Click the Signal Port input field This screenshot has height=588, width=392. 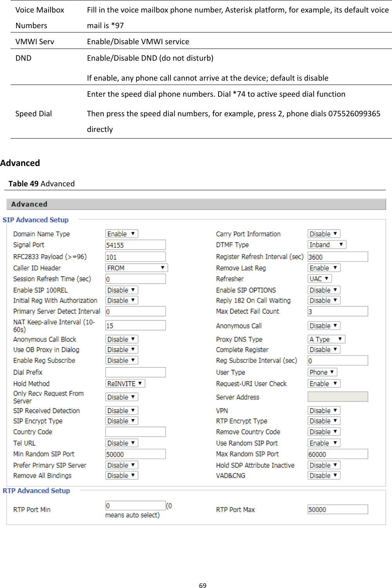coord(135,245)
